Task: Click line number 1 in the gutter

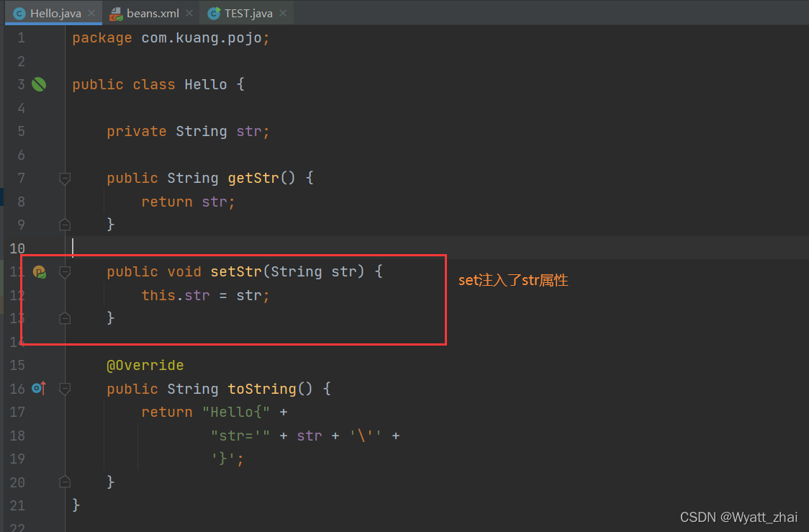Action: [x=21, y=37]
